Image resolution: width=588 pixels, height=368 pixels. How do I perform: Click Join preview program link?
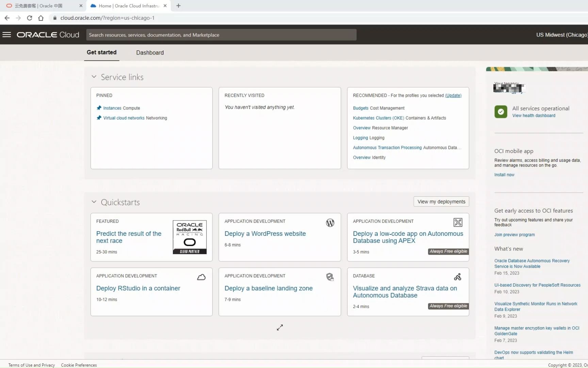pos(514,235)
